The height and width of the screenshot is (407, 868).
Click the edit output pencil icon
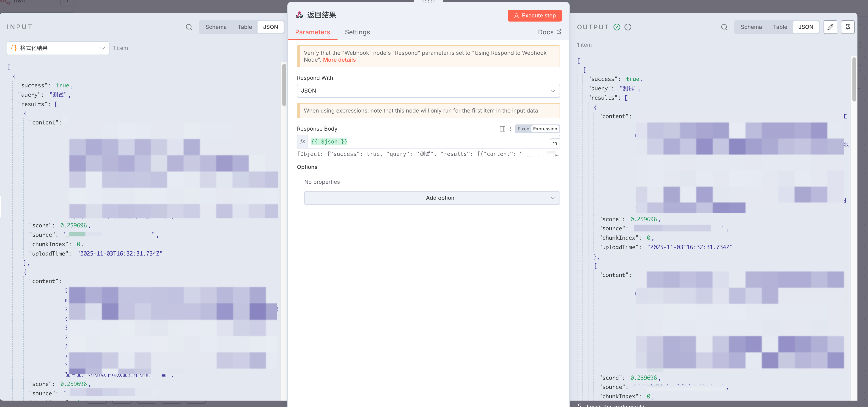coord(830,27)
